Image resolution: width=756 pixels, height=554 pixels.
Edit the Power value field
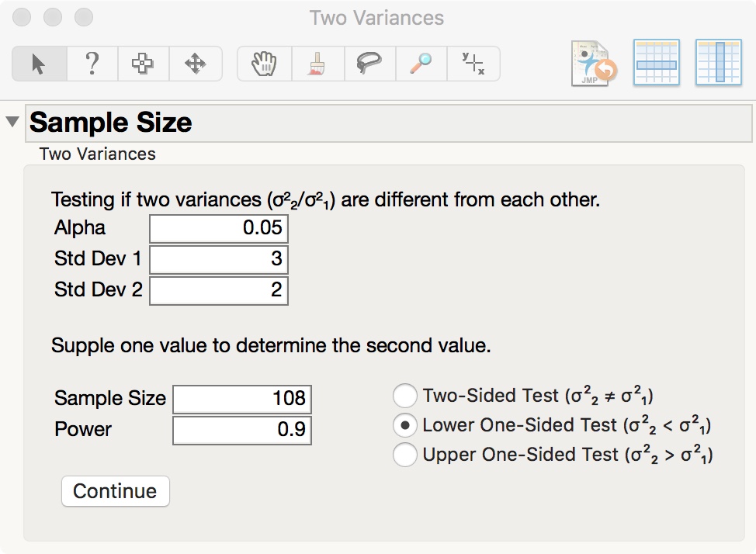pos(241,430)
